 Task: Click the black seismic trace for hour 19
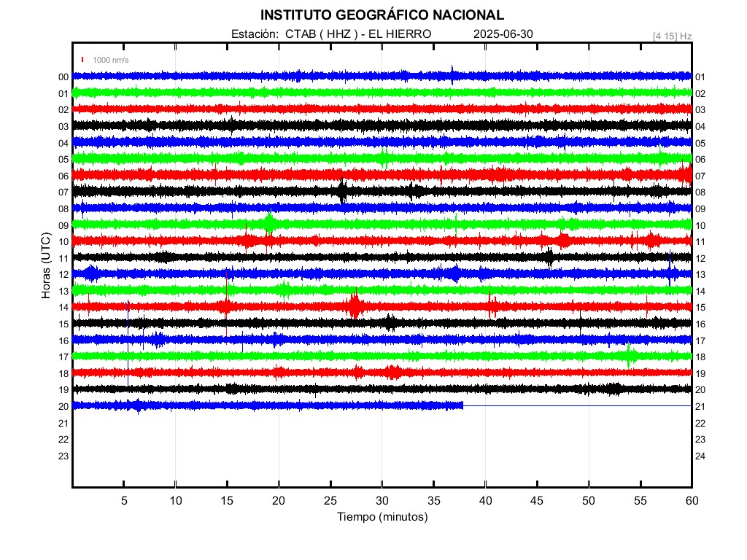tap(382, 389)
